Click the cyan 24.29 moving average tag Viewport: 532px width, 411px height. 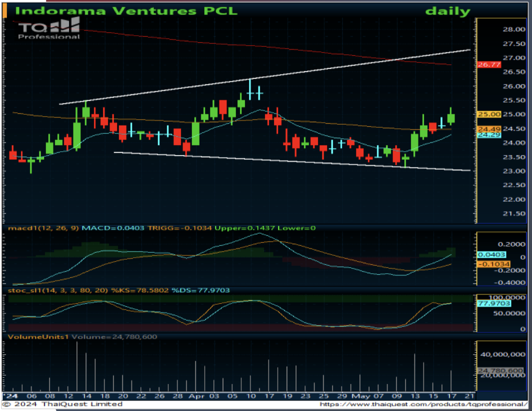[489, 135]
